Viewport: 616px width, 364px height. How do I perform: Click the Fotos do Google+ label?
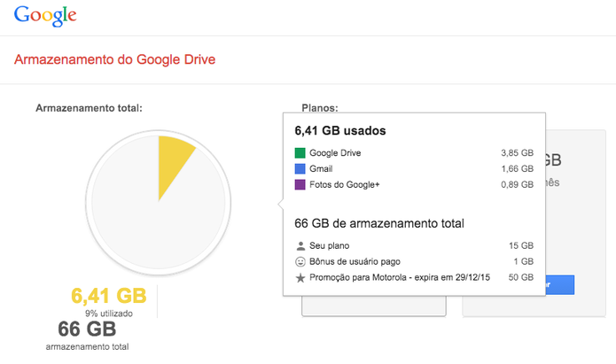[345, 184]
